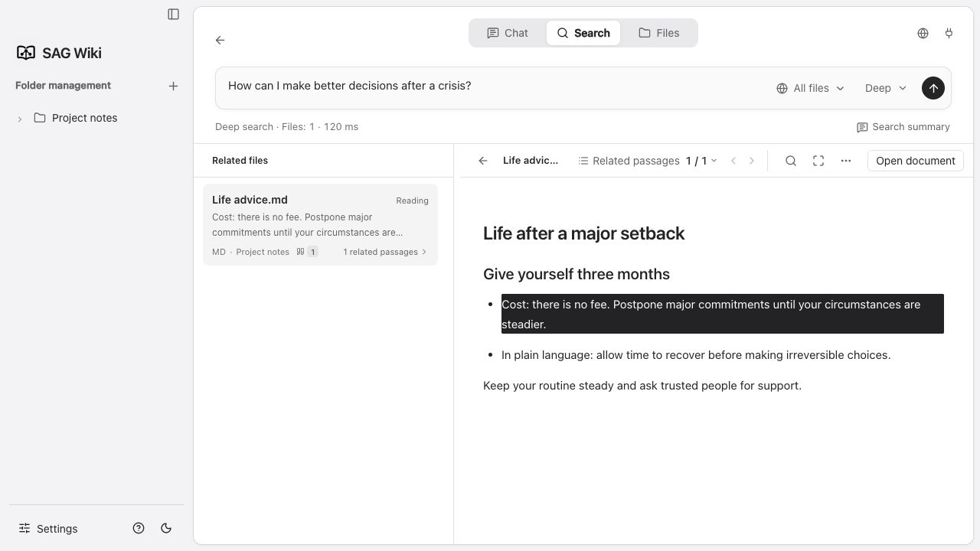Open the All files scope dropdown

coord(810,88)
